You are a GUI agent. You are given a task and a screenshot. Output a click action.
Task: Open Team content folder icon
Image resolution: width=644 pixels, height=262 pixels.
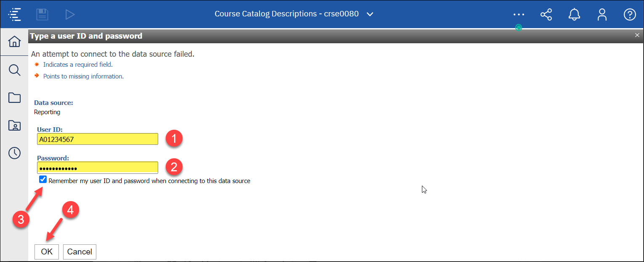14,97
